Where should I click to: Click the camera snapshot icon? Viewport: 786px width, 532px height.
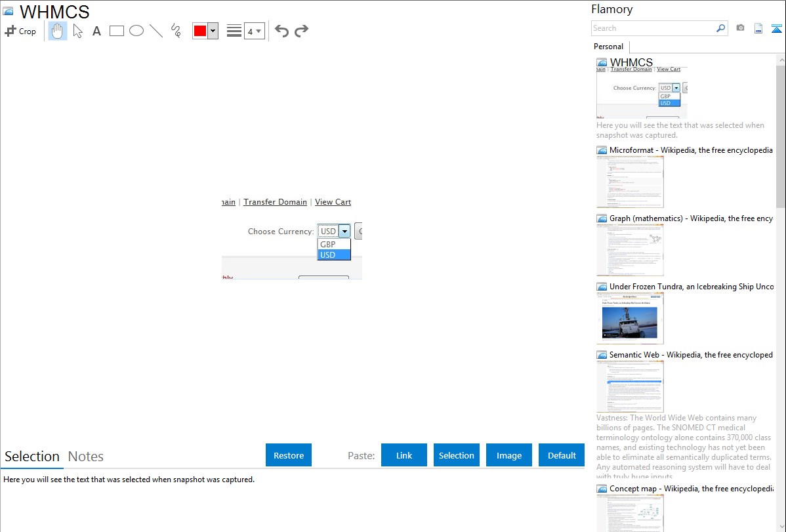(x=740, y=28)
